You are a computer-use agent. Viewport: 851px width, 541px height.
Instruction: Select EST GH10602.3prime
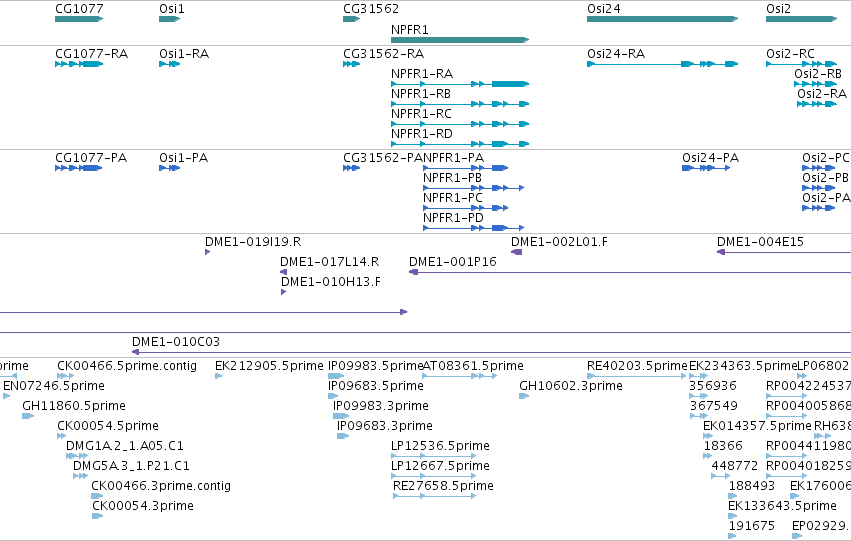524,396
